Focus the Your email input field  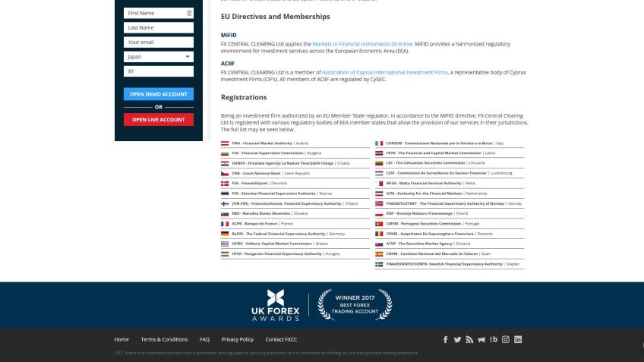pyautogui.click(x=158, y=42)
